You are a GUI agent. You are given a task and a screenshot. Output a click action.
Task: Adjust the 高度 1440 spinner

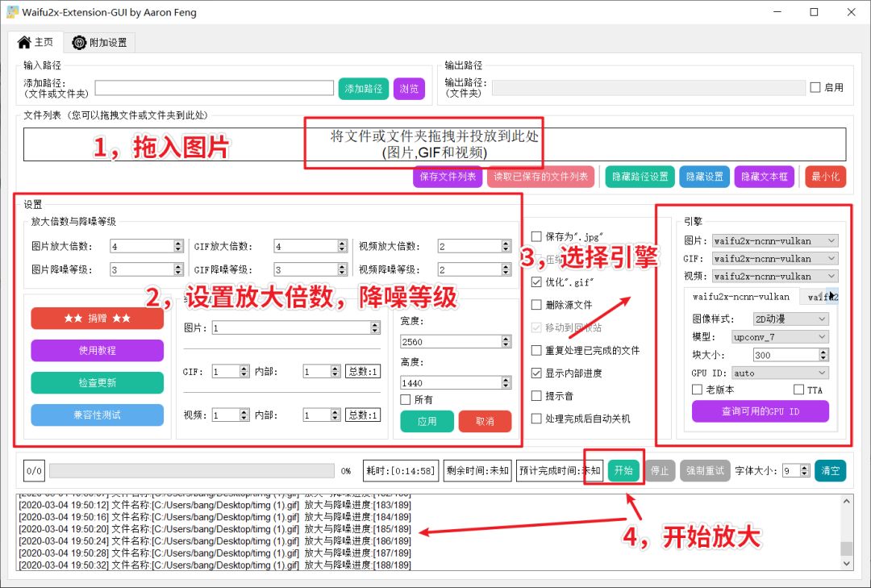456,382
